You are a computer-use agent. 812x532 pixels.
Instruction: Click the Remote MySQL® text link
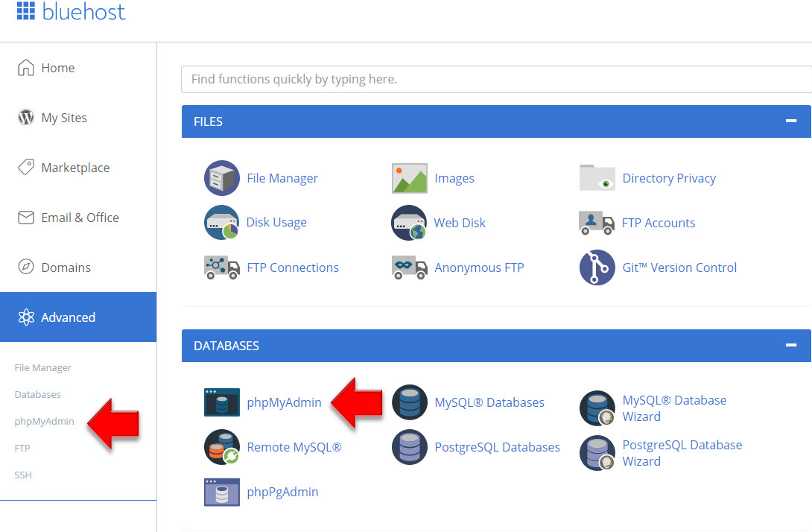pos(294,447)
